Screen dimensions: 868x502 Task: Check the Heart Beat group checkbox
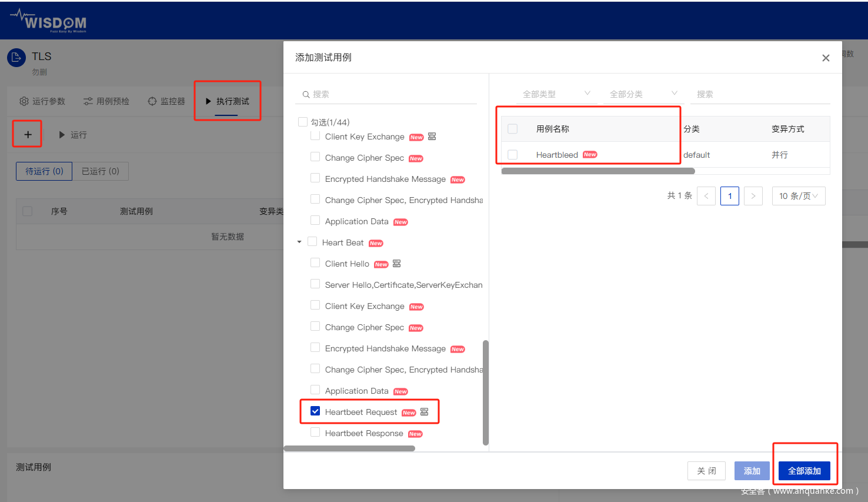312,242
